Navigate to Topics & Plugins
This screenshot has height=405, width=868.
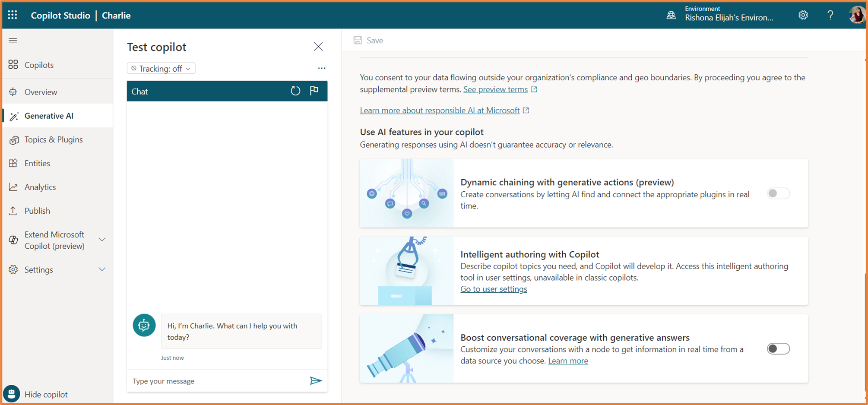point(53,139)
